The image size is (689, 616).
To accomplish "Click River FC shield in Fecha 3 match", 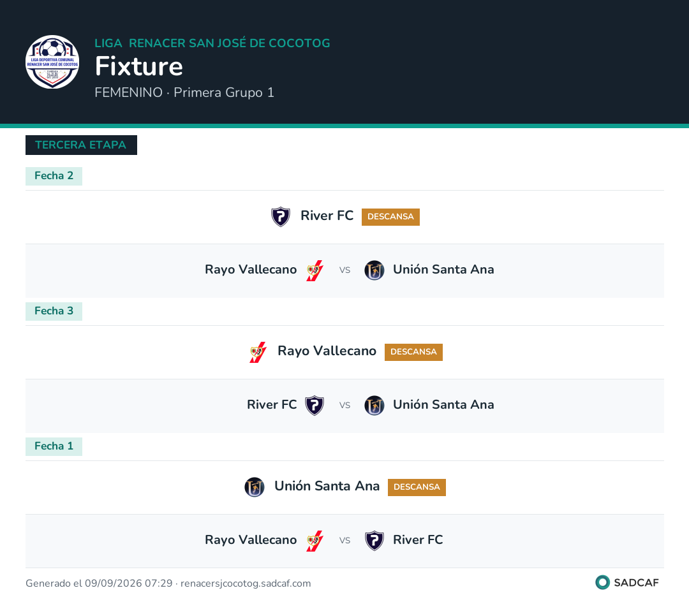I will [315, 406].
